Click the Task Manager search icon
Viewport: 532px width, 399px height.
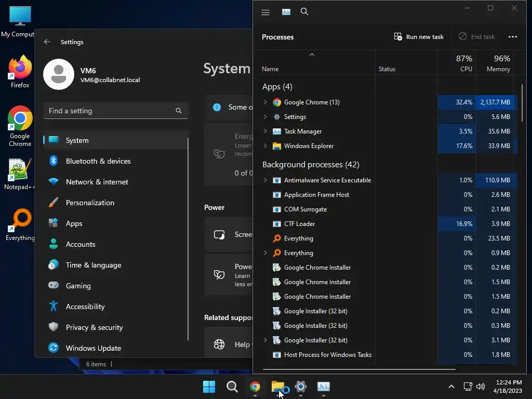[x=304, y=12]
